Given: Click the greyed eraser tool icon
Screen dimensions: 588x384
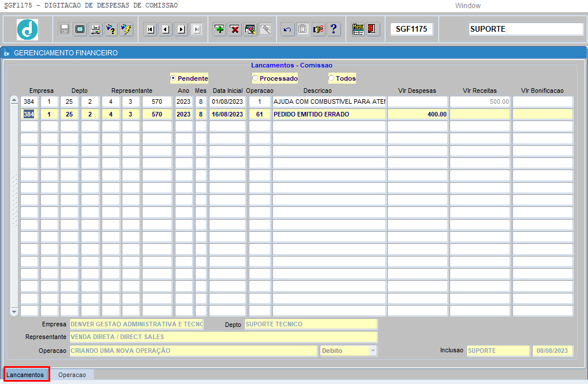Looking at the screenshot, I should [x=265, y=29].
